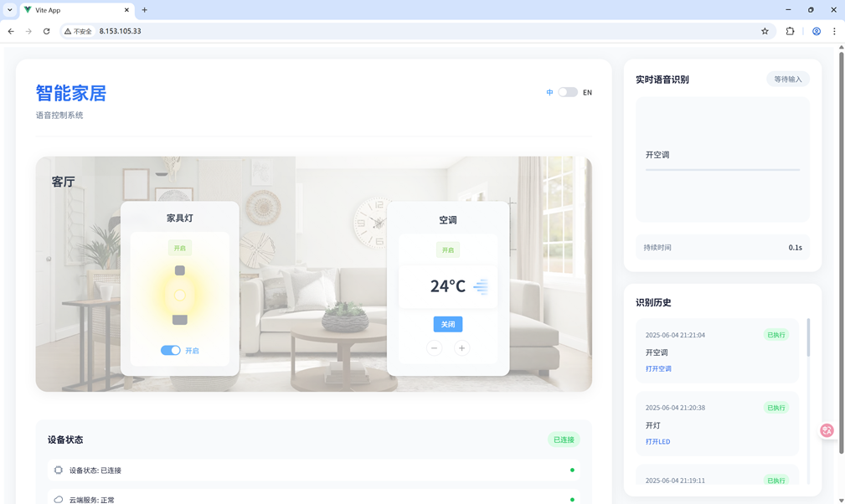845x504 pixels.
Task: Select the 2025-06-04 21:21:04 history timestamp
Action: click(675, 335)
